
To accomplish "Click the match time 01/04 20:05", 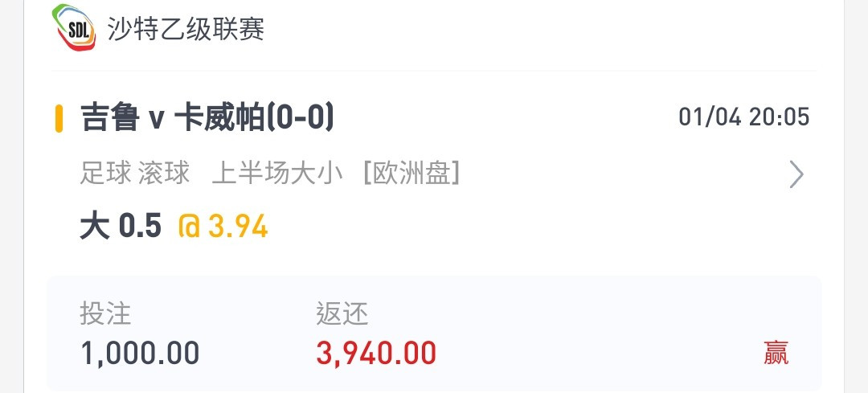I will pyautogui.click(x=744, y=117).
